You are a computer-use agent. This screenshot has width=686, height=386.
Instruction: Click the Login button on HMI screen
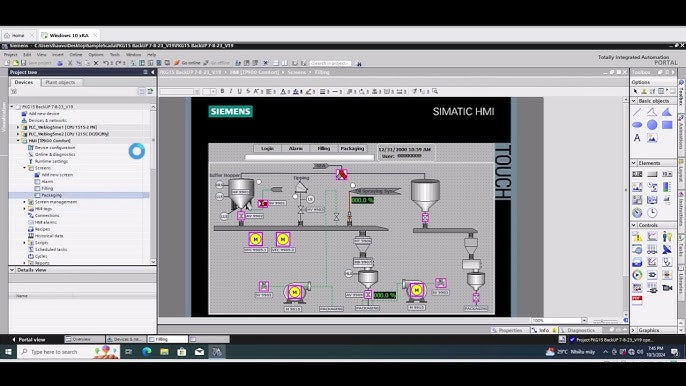[x=267, y=149]
